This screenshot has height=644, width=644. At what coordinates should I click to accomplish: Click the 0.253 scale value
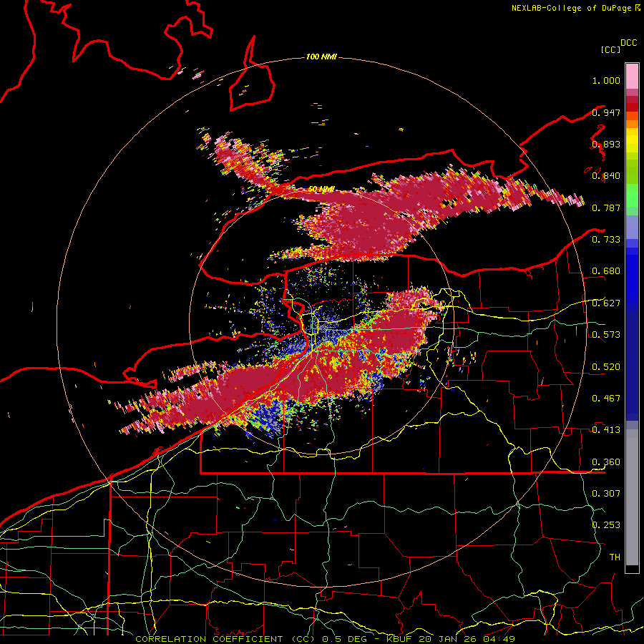click(x=606, y=525)
